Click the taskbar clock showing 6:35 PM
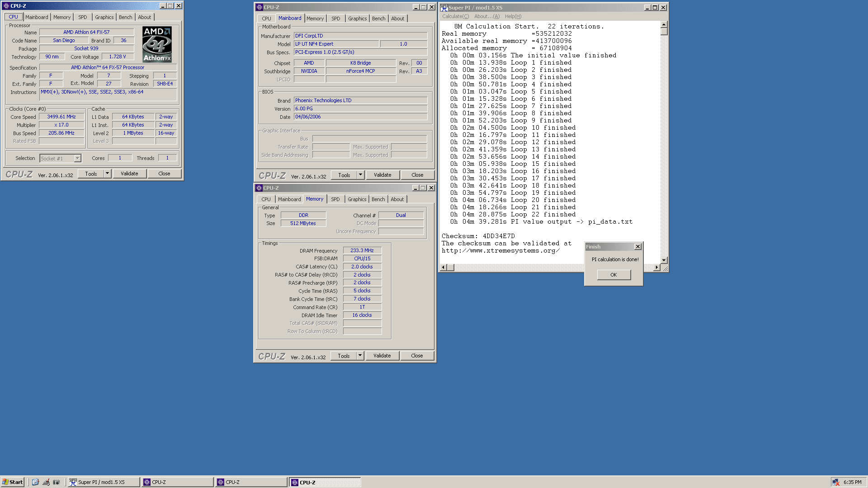Screen dimensions: 868x488 click(x=852, y=482)
